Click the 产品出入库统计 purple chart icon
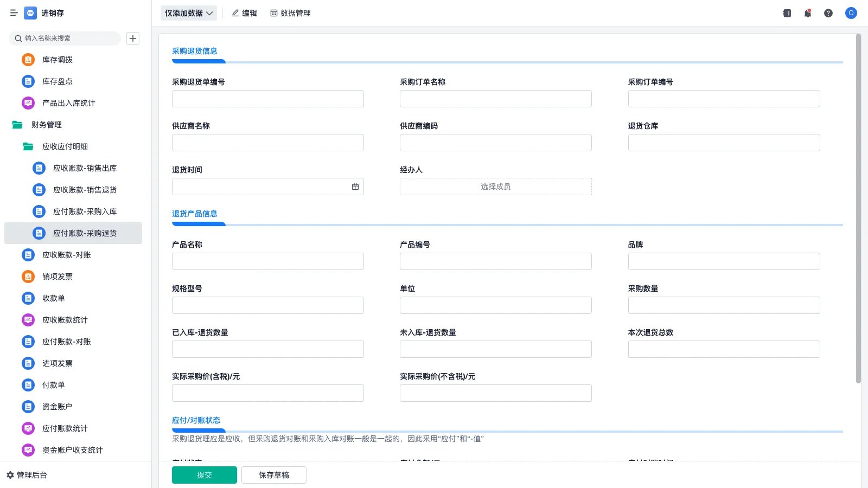This screenshot has height=488, width=868. (x=28, y=103)
